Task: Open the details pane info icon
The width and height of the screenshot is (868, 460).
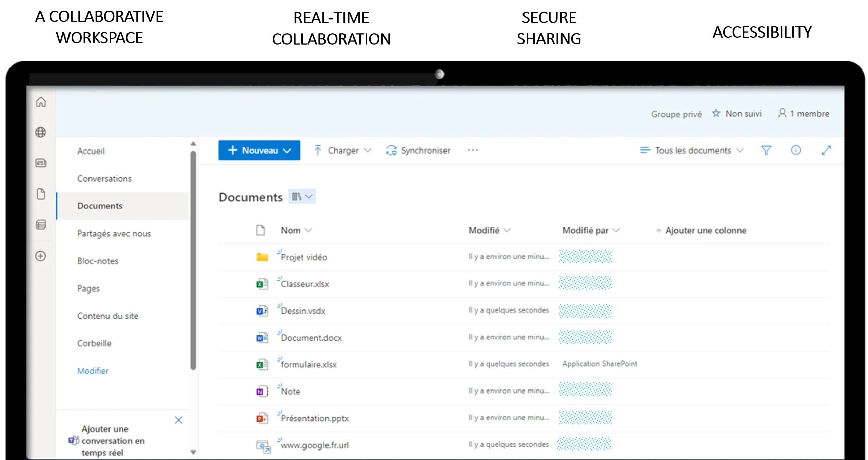Action: click(x=795, y=150)
